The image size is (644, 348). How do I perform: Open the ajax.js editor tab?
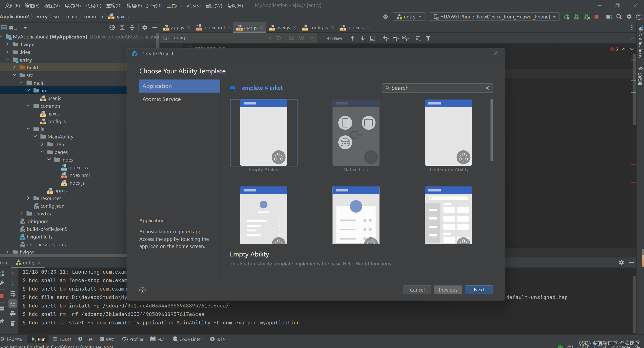(x=248, y=27)
